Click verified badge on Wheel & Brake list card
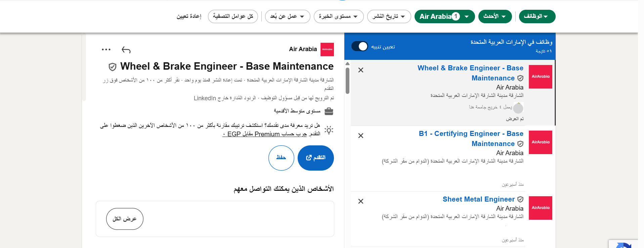 click(520, 78)
